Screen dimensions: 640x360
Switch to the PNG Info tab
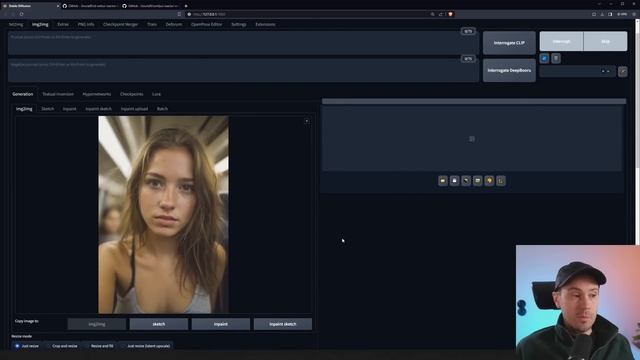click(86, 24)
